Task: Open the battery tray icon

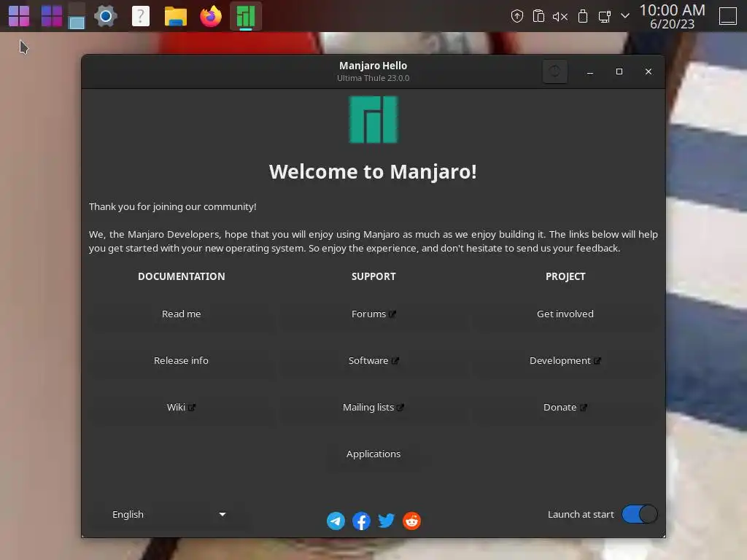Action: pos(583,17)
